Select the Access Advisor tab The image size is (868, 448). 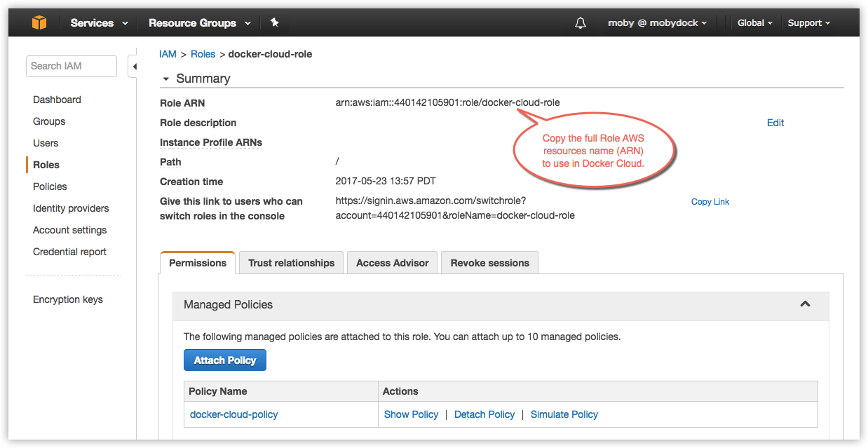tap(392, 263)
